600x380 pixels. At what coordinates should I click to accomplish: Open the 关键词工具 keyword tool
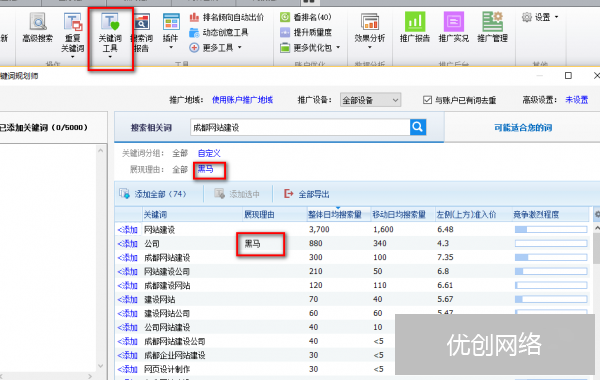tap(110, 33)
